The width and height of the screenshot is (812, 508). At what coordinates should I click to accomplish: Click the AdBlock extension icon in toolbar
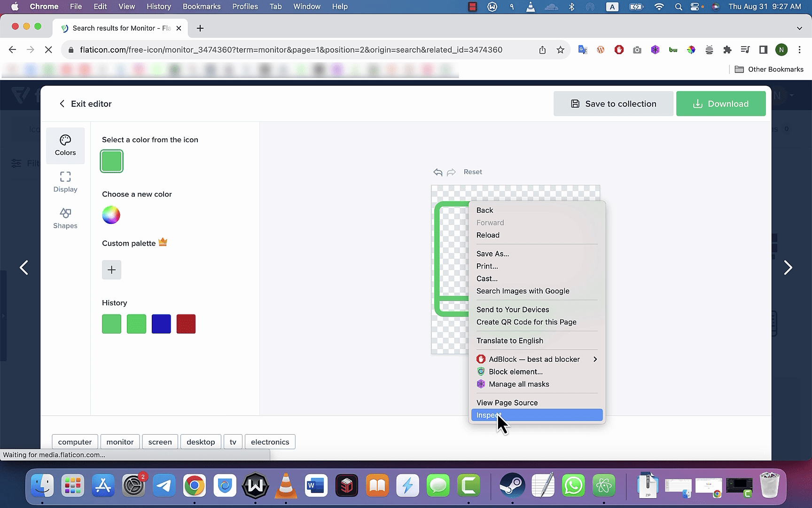click(x=619, y=50)
